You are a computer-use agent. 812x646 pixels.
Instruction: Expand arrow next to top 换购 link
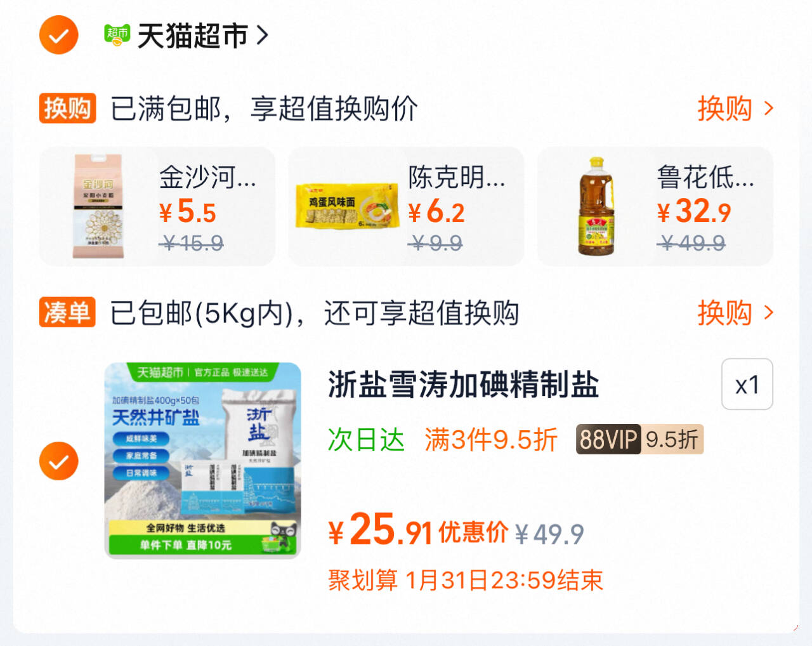tap(769, 109)
